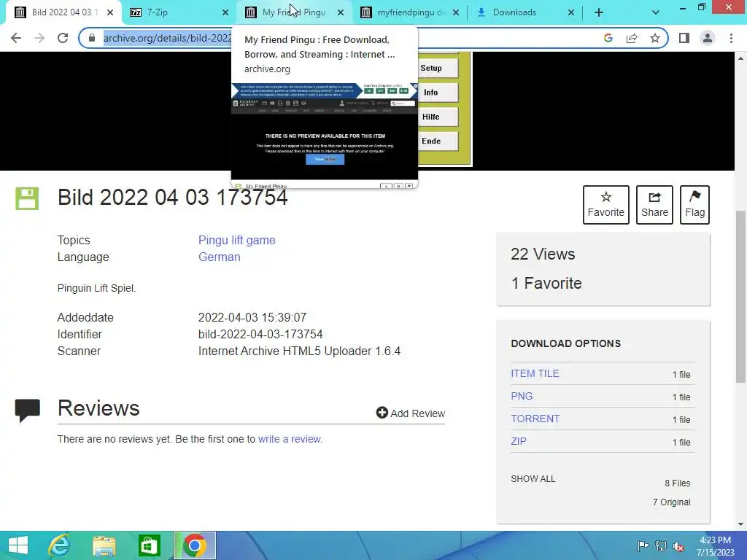Image resolution: width=747 pixels, height=560 pixels.
Task: Close the Bild 2022 04 03 tab
Action: pyautogui.click(x=110, y=12)
